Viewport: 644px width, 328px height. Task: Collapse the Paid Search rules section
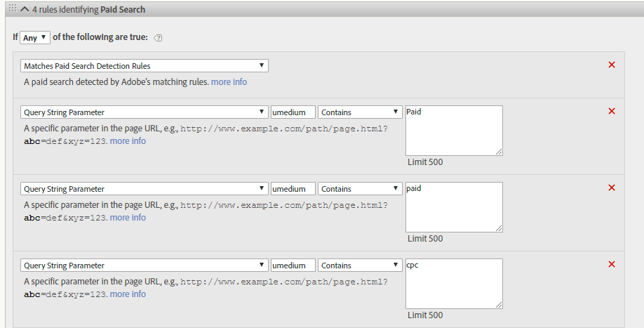pos(24,9)
